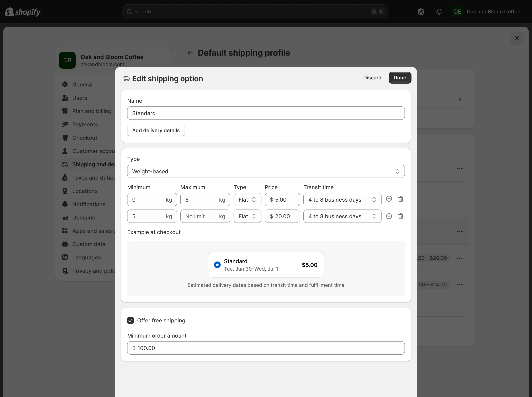532x397 pixels.
Task: Click the Customer accounts person icon
Action: click(65, 151)
